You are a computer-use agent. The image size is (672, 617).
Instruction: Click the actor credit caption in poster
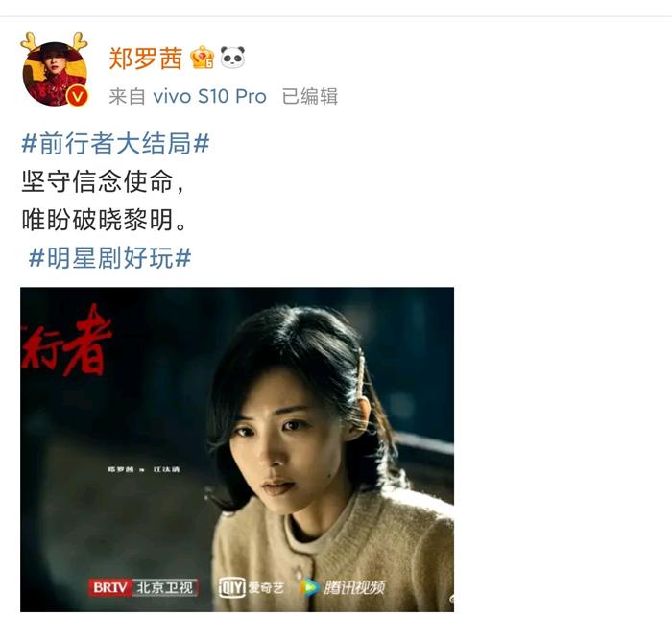point(144,469)
